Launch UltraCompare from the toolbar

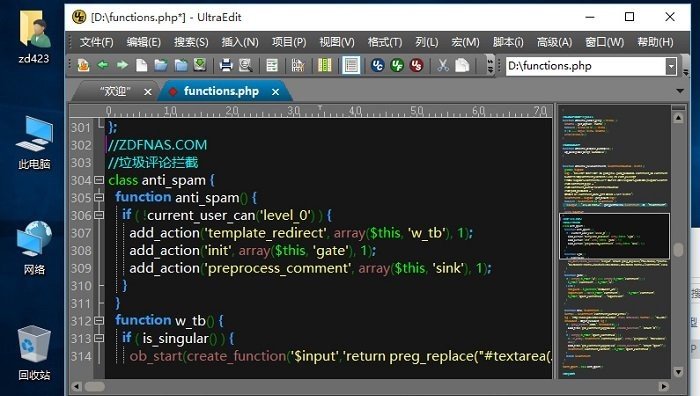coord(377,65)
